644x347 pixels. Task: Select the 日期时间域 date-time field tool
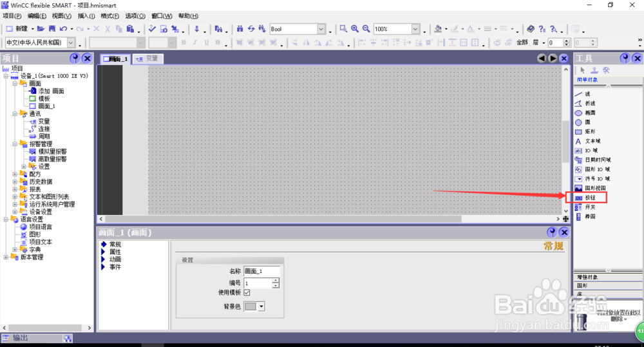tap(597, 160)
